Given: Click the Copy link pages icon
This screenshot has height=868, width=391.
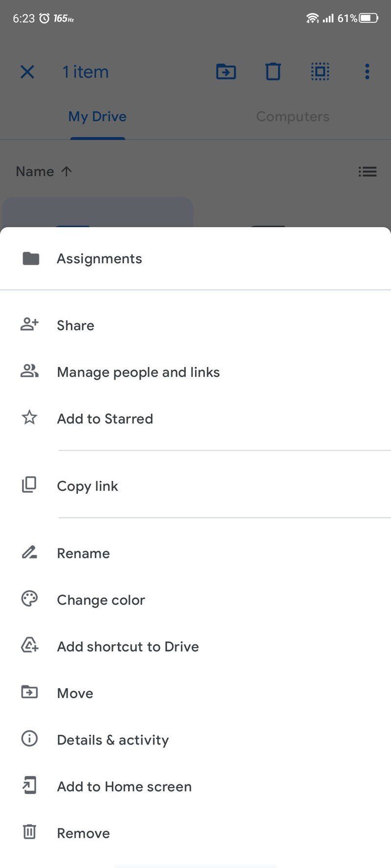Looking at the screenshot, I should pyautogui.click(x=29, y=485).
